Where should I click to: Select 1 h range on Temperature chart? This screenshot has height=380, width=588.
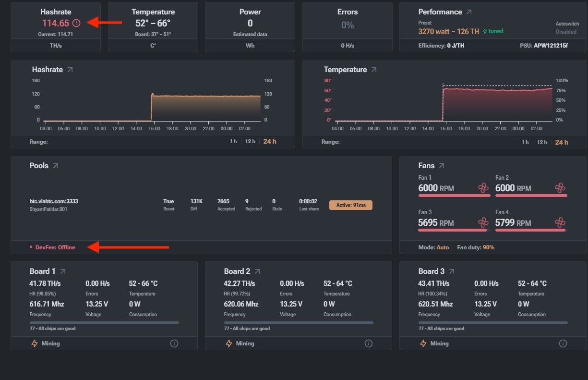(525, 142)
